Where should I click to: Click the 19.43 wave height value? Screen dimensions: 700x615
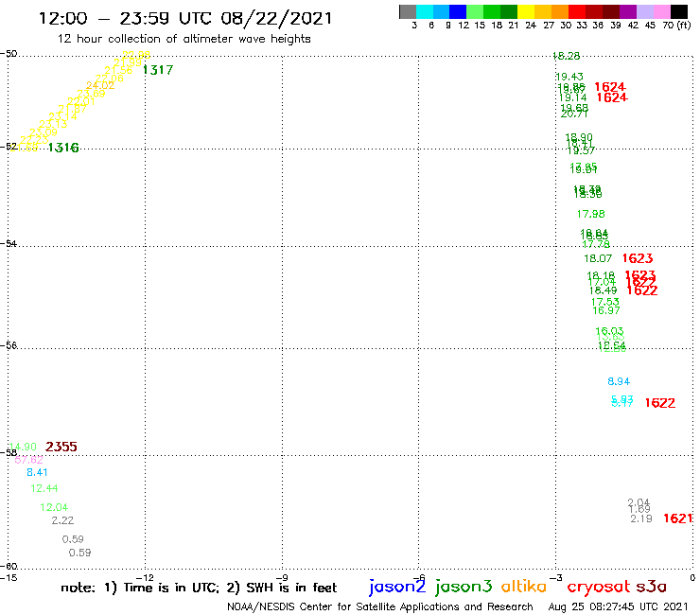[x=569, y=77]
